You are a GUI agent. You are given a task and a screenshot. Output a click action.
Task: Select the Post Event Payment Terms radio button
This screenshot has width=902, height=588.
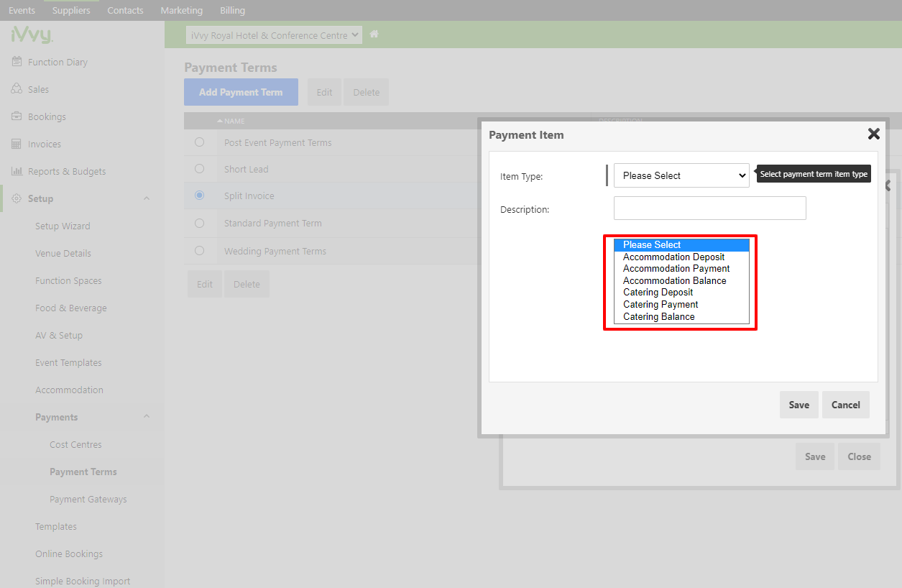click(200, 142)
